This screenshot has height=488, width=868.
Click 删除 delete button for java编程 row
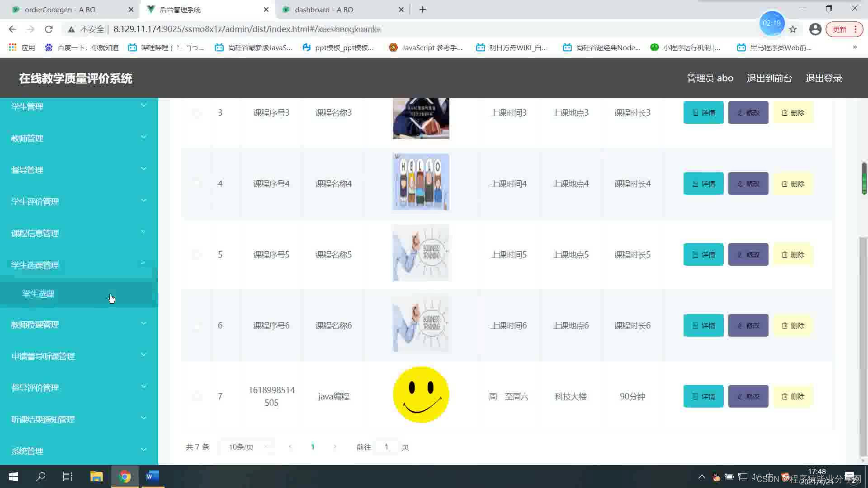[793, 396]
